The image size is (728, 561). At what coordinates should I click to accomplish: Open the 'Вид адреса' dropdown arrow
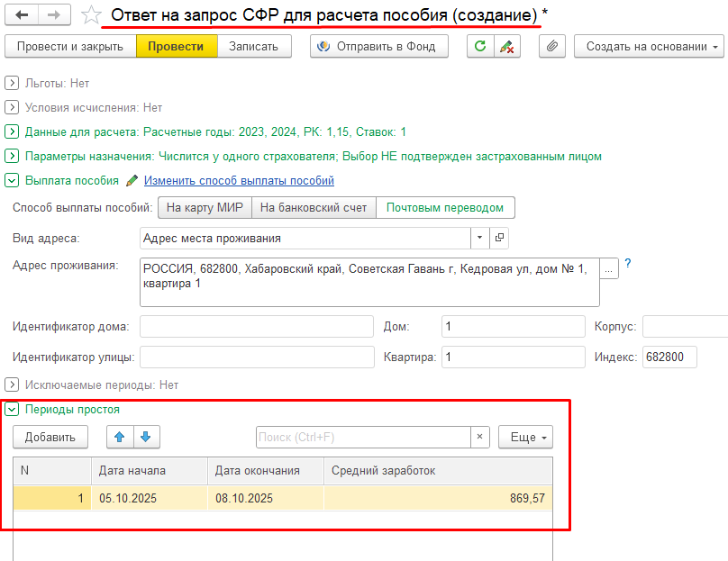point(480,238)
